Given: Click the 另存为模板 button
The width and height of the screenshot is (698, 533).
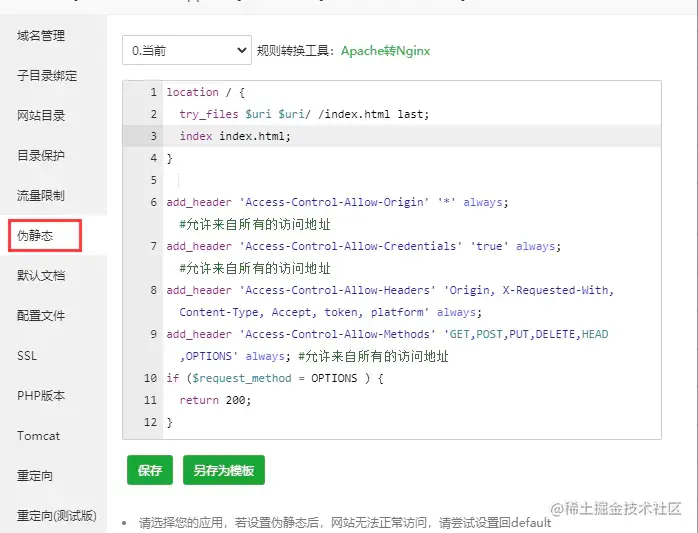Looking at the screenshot, I should (224, 470).
